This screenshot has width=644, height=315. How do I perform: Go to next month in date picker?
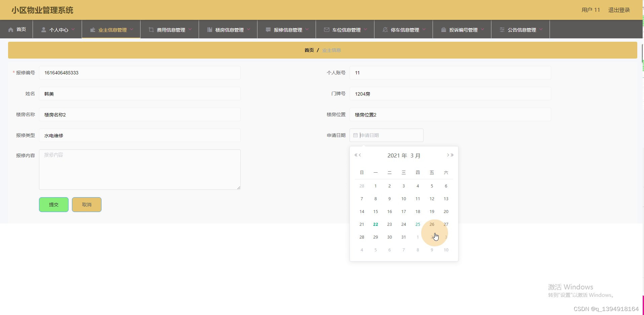pos(448,155)
